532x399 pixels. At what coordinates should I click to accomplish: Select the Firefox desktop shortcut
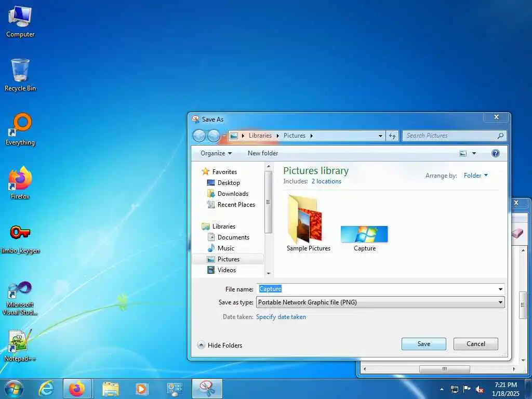pos(20,183)
